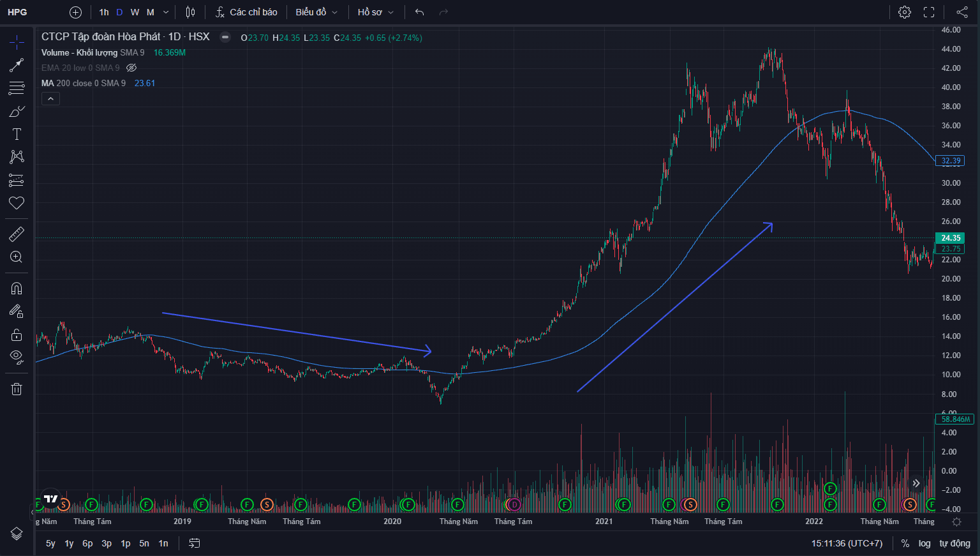Enter fullscreen mode
The width and height of the screenshot is (980, 556).
pyautogui.click(x=929, y=12)
